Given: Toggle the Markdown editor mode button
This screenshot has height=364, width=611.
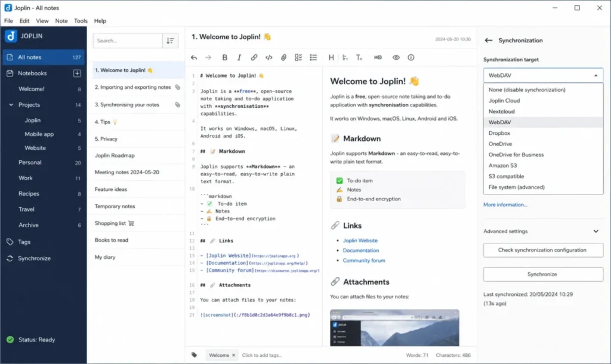Looking at the screenshot, I should pyautogui.click(x=378, y=57).
